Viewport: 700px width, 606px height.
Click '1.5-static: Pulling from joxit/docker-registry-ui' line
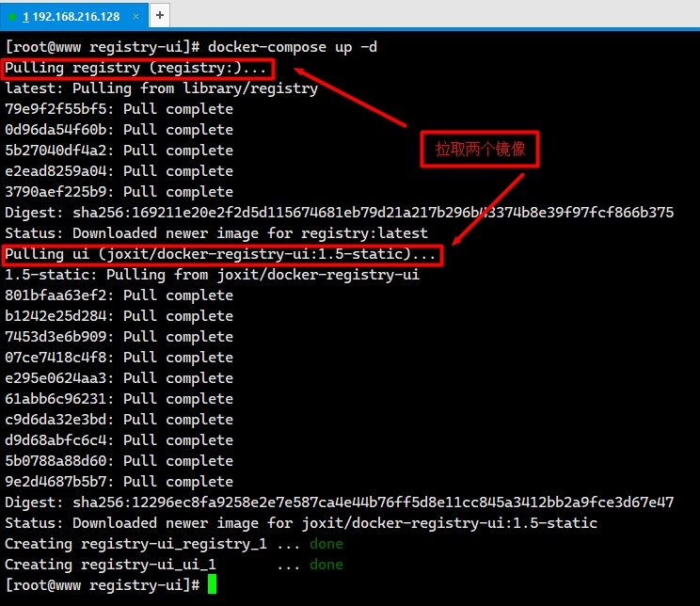pyautogui.click(x=212, y=275)
